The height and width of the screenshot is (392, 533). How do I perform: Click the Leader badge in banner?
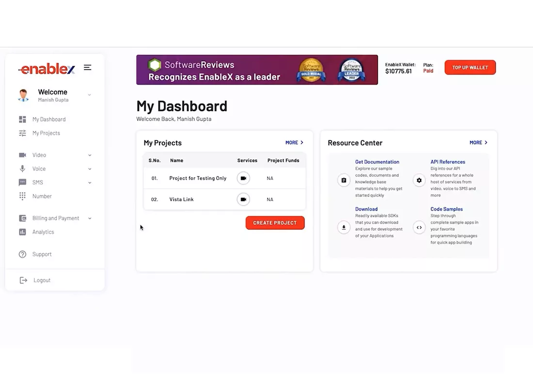pos(351,70)
